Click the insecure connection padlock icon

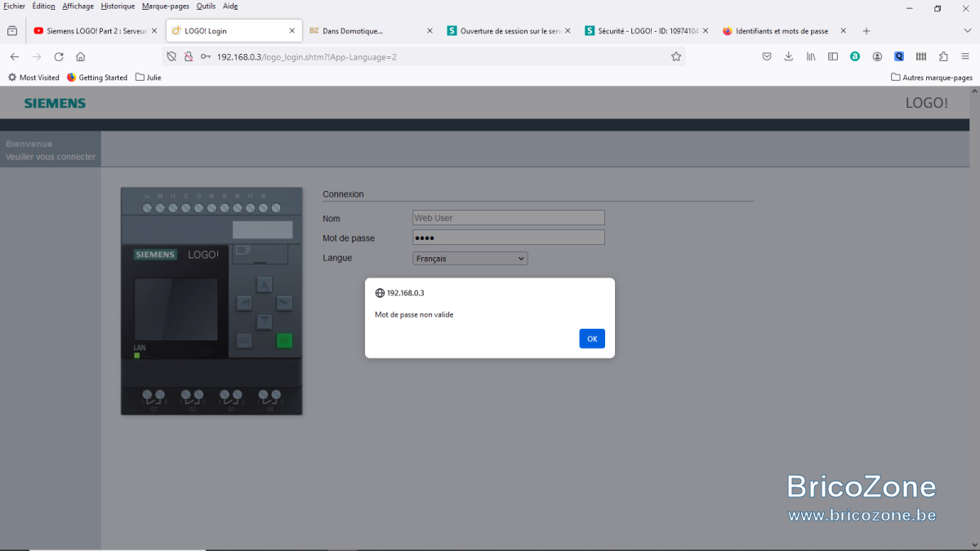click(188, 56)
